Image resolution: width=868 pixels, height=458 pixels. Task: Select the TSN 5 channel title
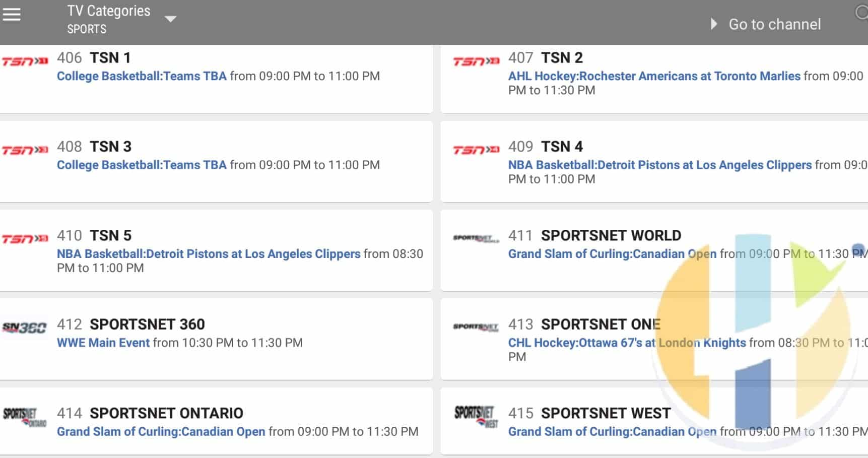[110, 235]
